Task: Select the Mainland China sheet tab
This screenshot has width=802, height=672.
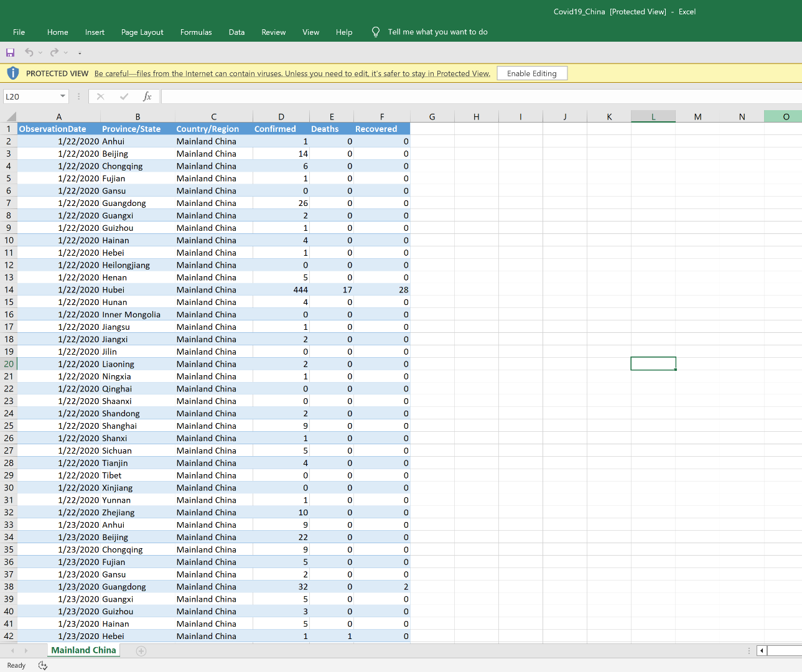Action: pos(83,650)
